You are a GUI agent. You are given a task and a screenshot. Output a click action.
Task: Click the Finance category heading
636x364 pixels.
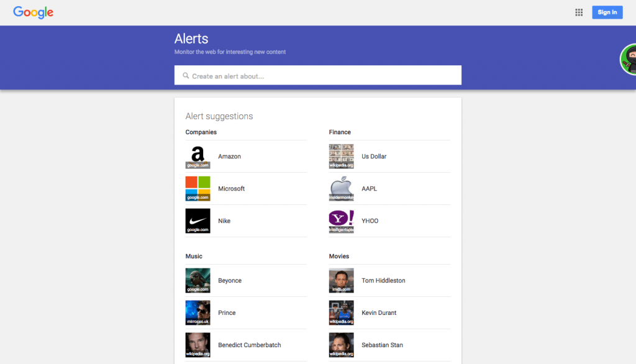pos(340,132)
